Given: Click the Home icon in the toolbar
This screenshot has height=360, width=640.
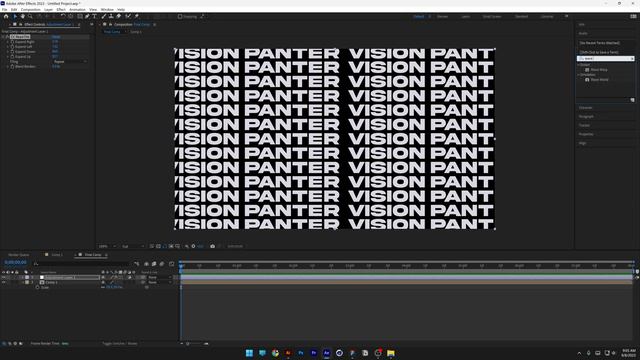Looking at the screenshot, I should pos(6,16).
